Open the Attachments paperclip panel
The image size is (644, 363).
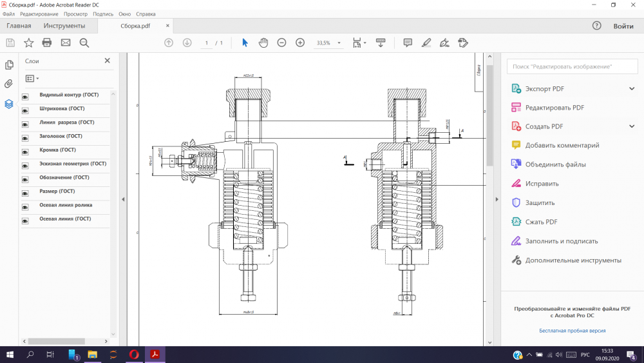(x=9, y=84)
